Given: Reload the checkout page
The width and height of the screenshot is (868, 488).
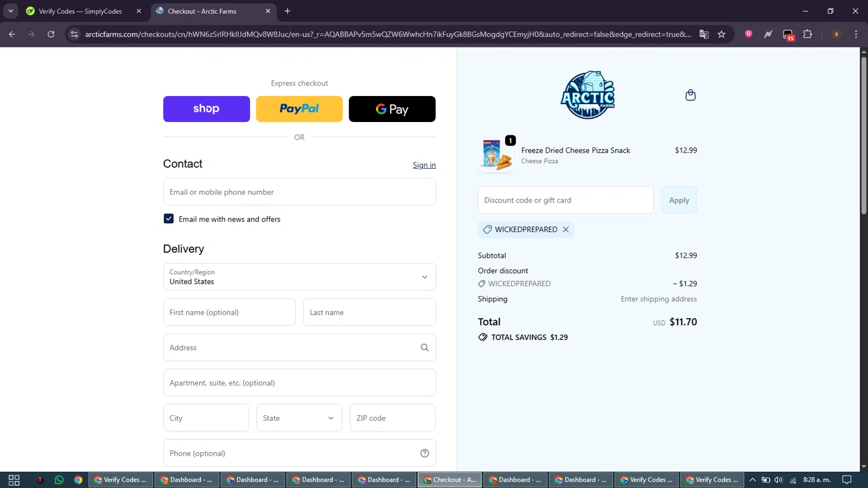Looking at the screenshot, I should [51, 34].
